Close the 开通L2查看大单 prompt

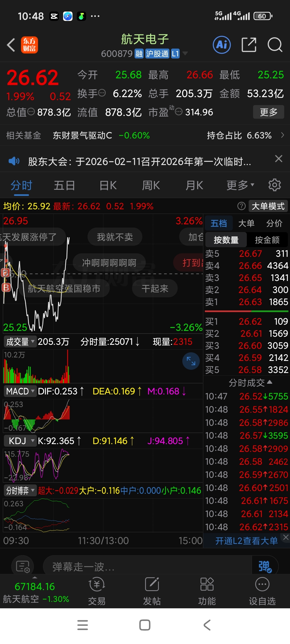[286, 537]
